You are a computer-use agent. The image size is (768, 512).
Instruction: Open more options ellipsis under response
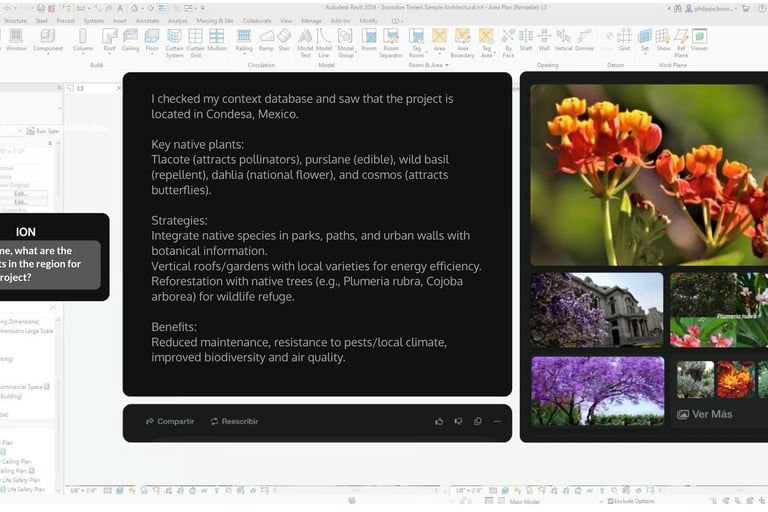click(497, 421)
